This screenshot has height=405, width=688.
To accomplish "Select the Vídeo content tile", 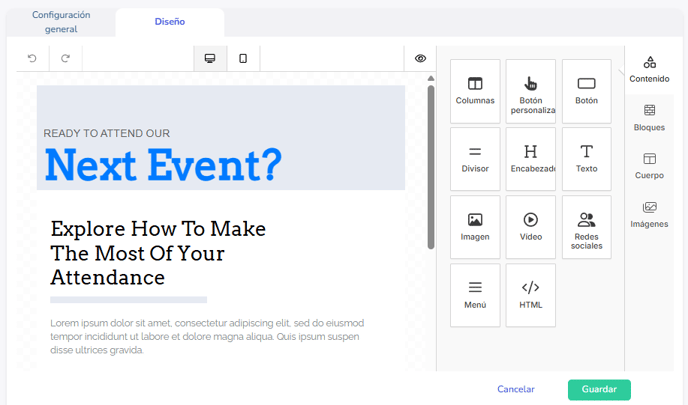I will click(x=531, y=227).
